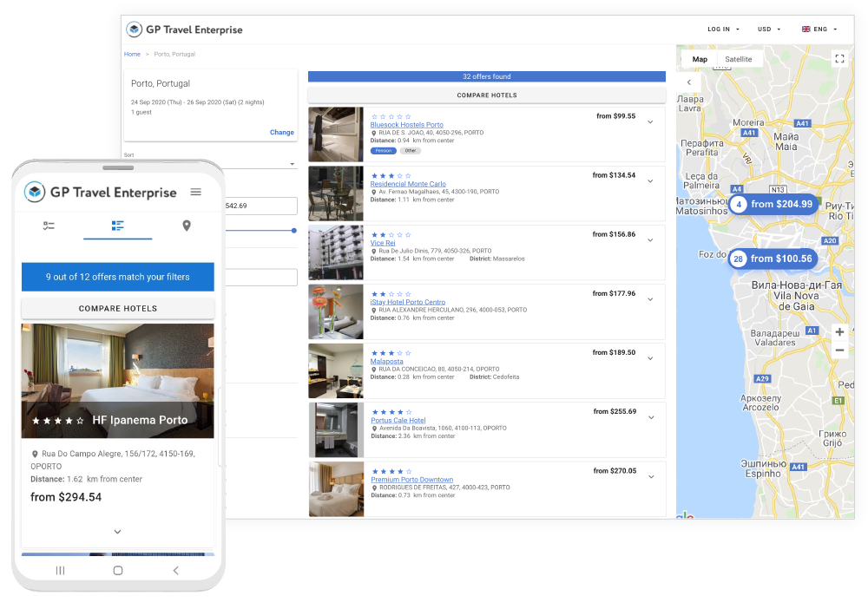Image resolution: width=868 pixels, height=609 pixels.
Task: Open the hamburger menu on the mobile app
Action: coord(195,192)
